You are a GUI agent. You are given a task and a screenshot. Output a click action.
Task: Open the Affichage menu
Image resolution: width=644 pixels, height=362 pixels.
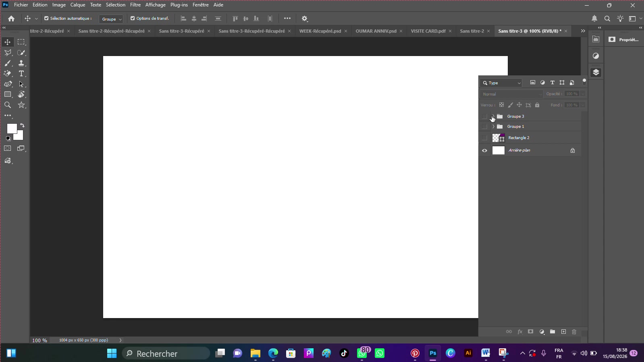pyautogui.click(x=156, y=5)
